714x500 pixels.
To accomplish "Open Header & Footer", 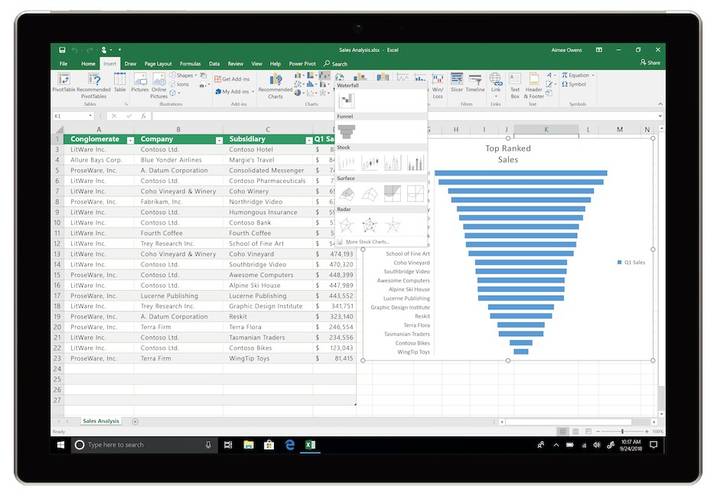I will coord(534,86).
